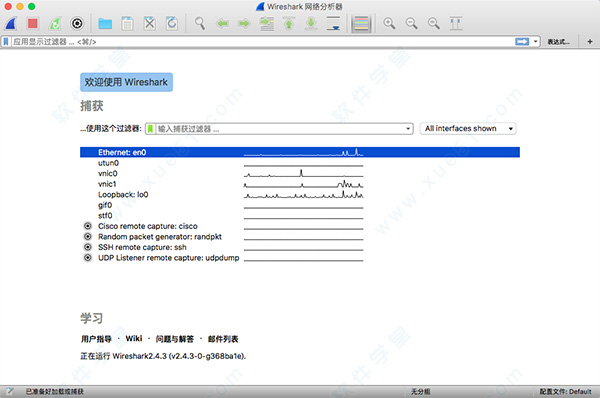Find a packet magnifier icon
Screen dimensions: 600x398
pos(200,24)
